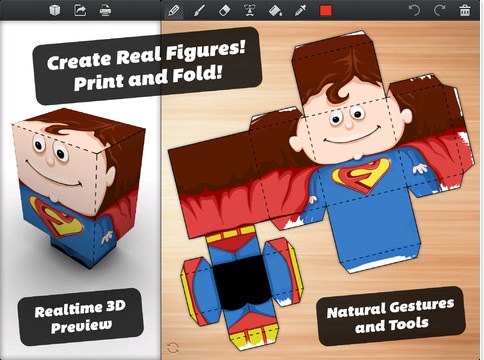Tap the black shorts area of legs template

pos(242,283)
